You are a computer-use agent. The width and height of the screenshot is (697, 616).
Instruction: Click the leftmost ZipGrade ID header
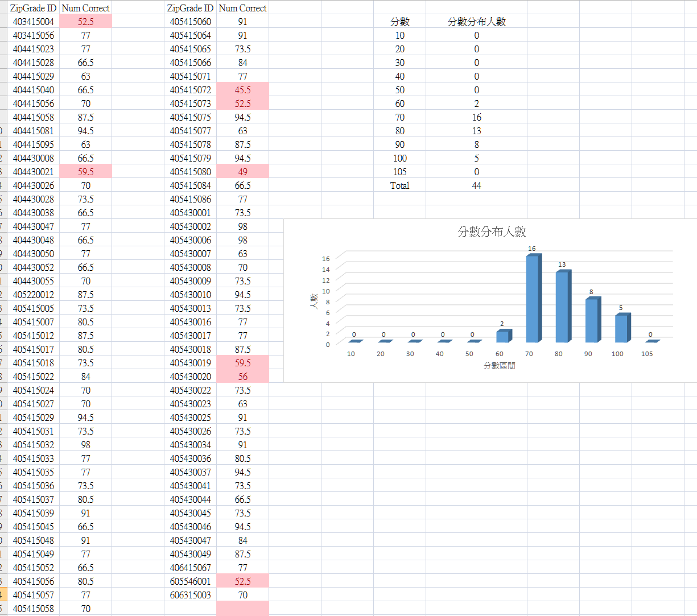(x=34, y=8)
